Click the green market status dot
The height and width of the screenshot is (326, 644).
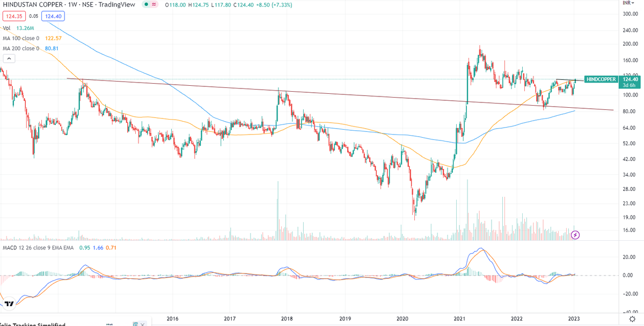[x=147, y=4]
